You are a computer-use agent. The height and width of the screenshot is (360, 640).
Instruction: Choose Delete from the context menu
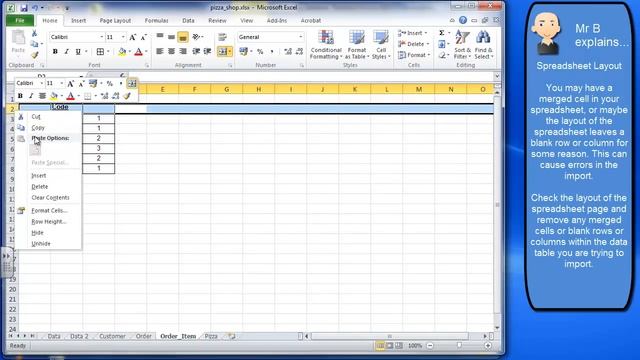(x=40, y=187)
